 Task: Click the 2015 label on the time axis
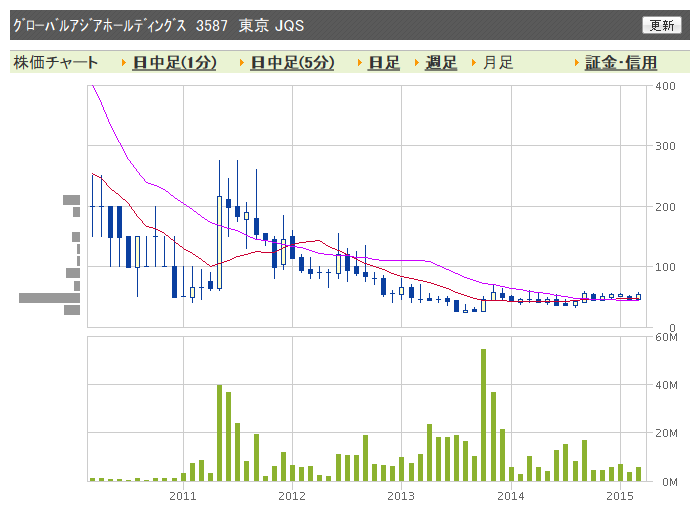coord(620,496)
